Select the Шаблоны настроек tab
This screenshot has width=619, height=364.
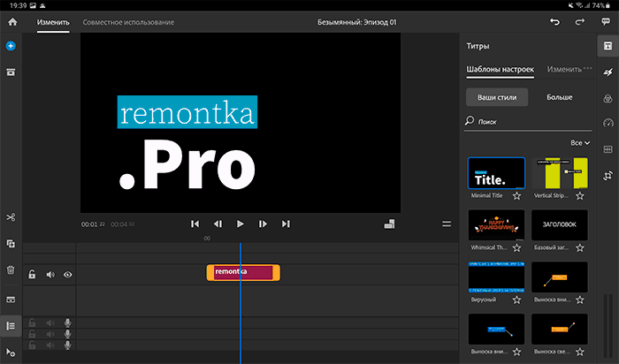tap(501, 70)
